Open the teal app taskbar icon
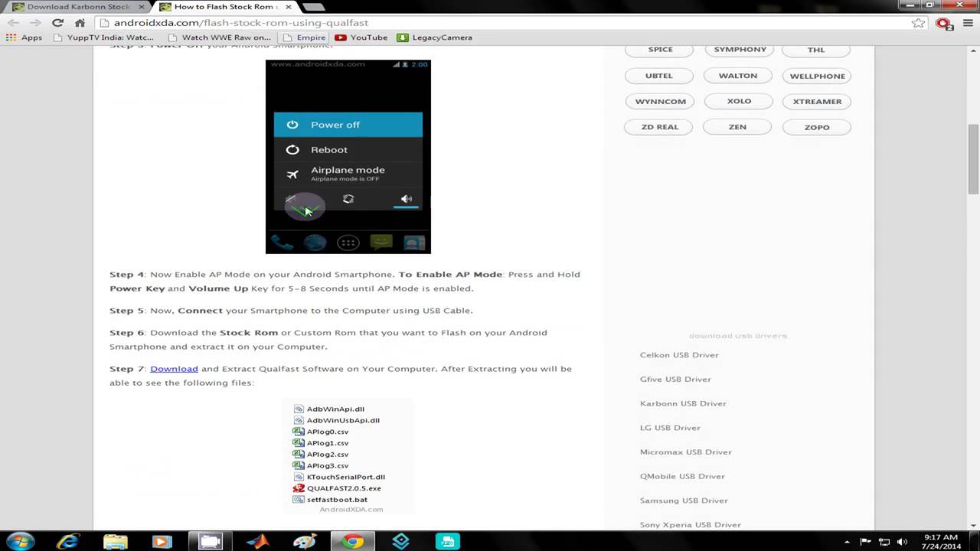Viewport: 980px width, 551px height. coord(448,541)
